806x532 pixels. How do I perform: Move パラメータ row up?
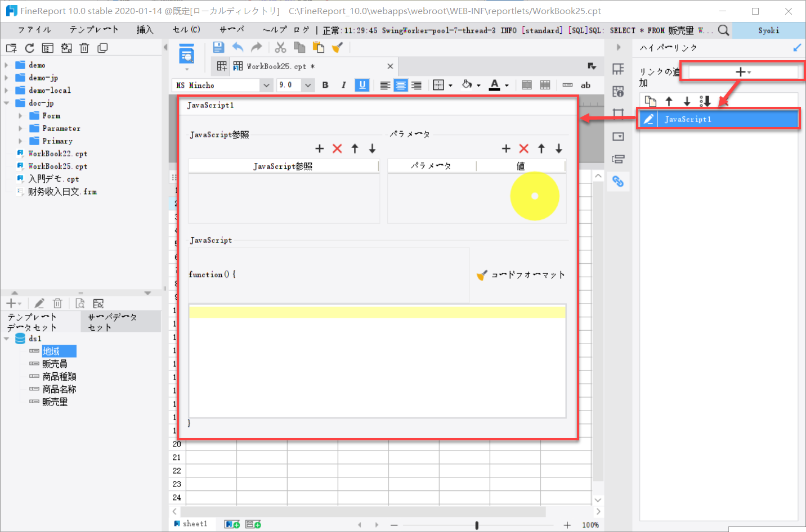[541, 148]
